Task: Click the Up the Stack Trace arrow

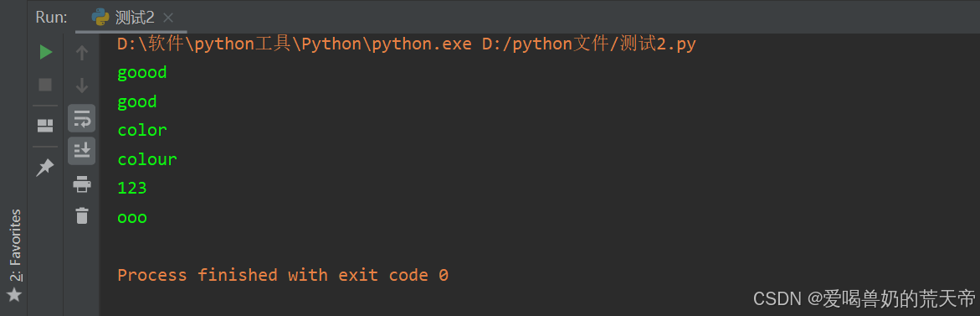Action: click(82, 53)
